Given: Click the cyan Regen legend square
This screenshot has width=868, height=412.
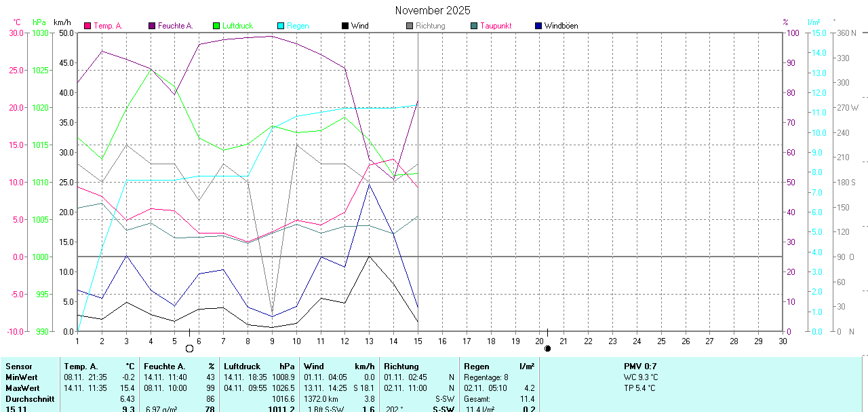Looking at the screenshot, I should click(281, 26).
